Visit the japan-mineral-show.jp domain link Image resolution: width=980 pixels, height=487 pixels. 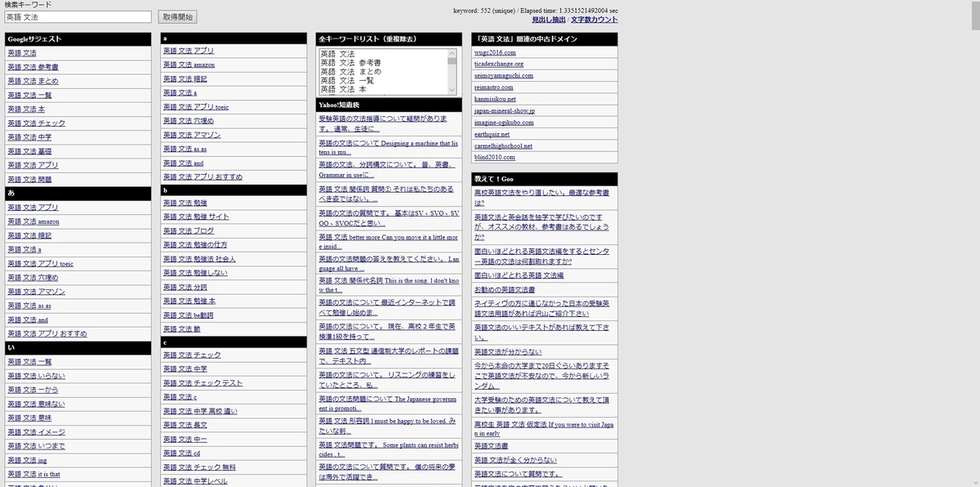point(505,111)
